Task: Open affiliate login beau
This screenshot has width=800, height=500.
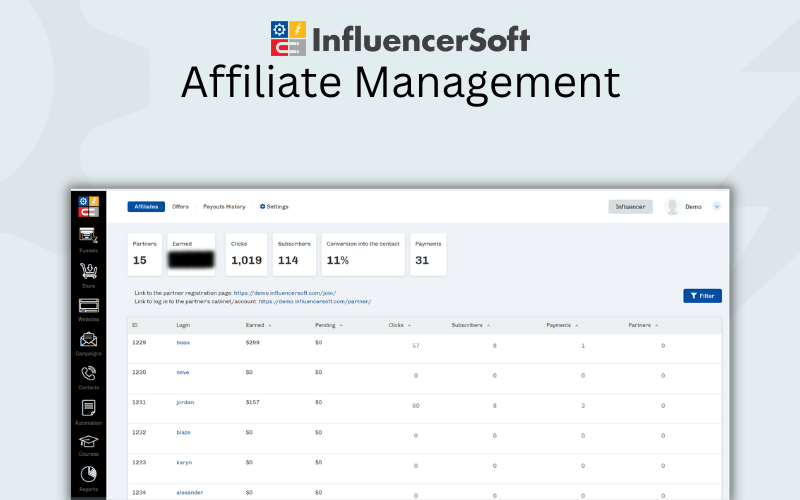Action: coord(183,343)
